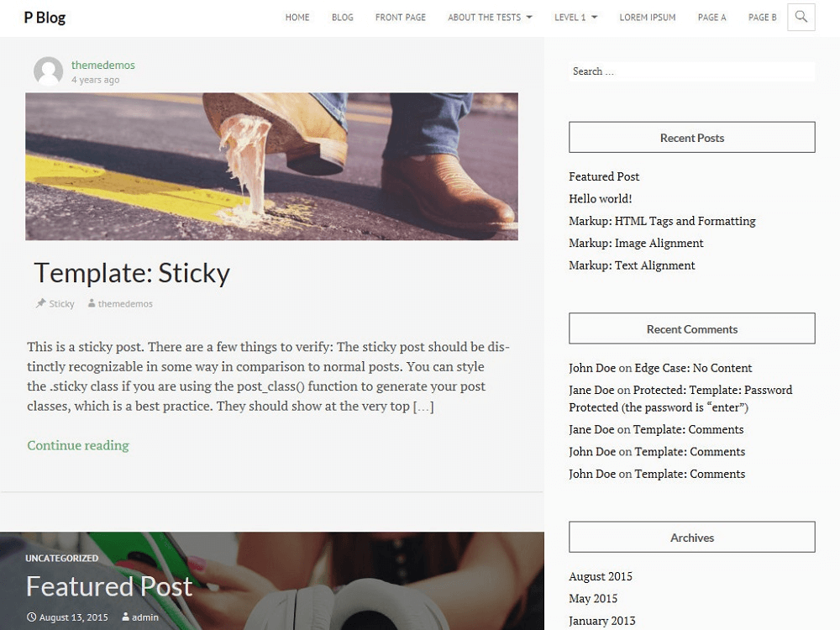The width and height of the screenshot is (840, 630).
Task: Click the P Blog site title
Action: click(x=45, y=18)
